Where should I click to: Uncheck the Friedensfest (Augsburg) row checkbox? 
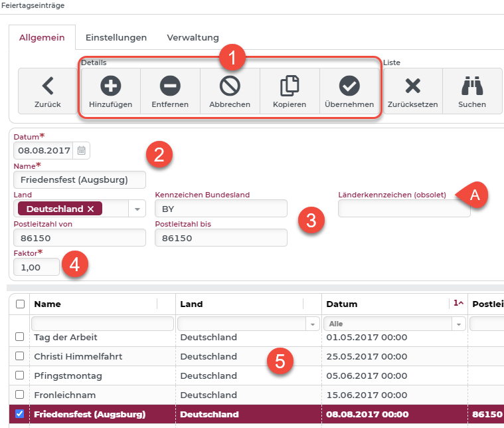pos(20,413)
